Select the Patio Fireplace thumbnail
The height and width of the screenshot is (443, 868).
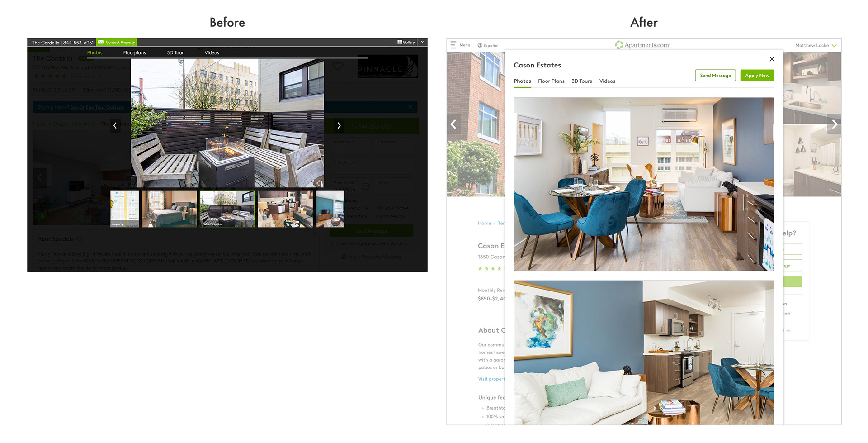(227, 209)
